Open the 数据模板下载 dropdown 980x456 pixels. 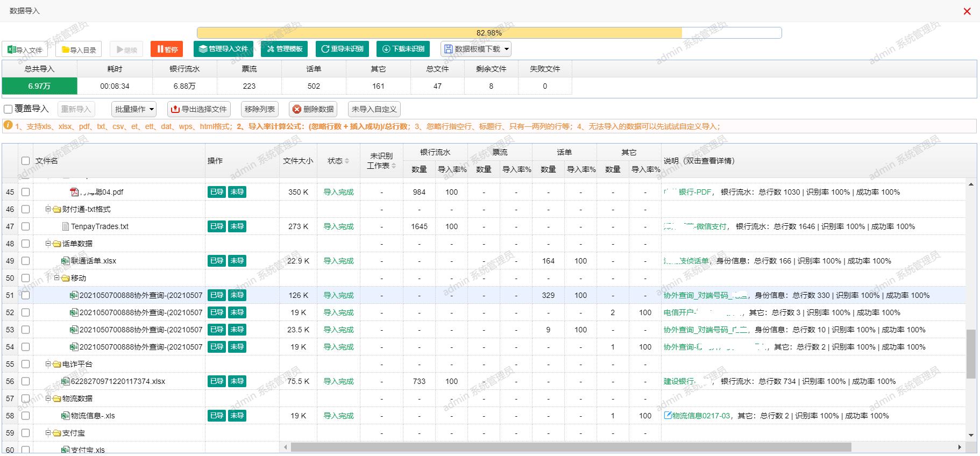[x=475, y=49]
